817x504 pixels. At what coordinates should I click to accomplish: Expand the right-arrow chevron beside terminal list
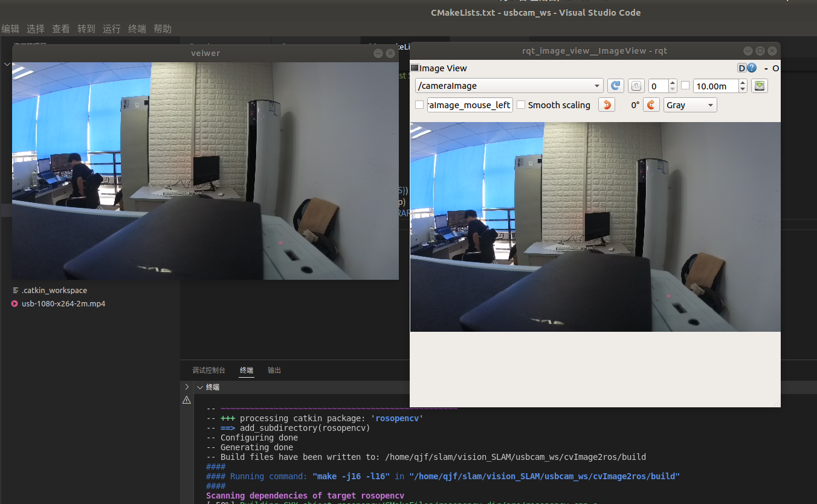(187, 387)
